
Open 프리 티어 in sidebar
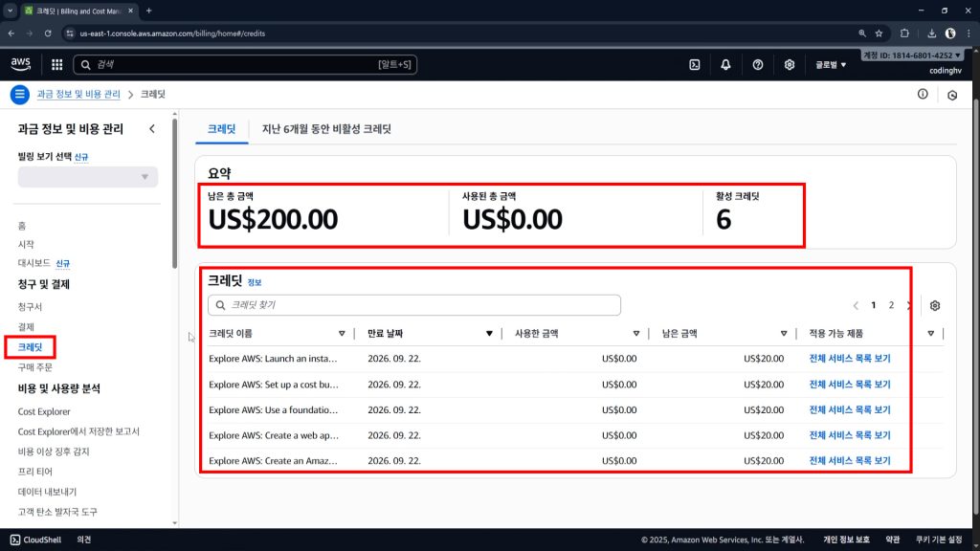pyautogui.click(x=35, y=472)
